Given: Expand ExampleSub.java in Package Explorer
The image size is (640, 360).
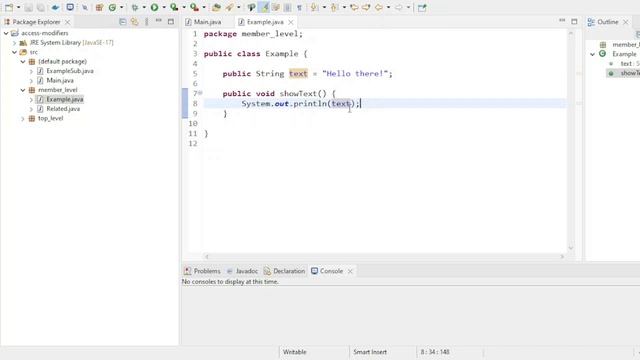Looking at the screenshot, I should coord(31,71).
